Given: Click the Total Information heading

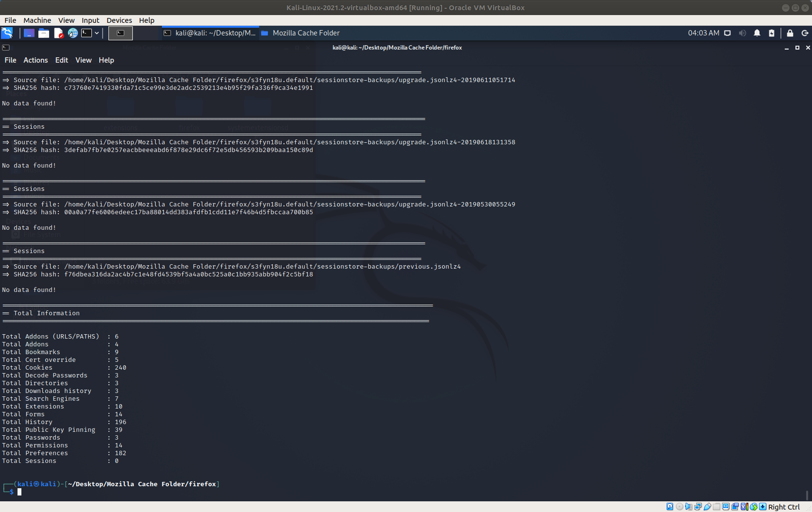Looking at the screenshot, I should click(47, 313).
